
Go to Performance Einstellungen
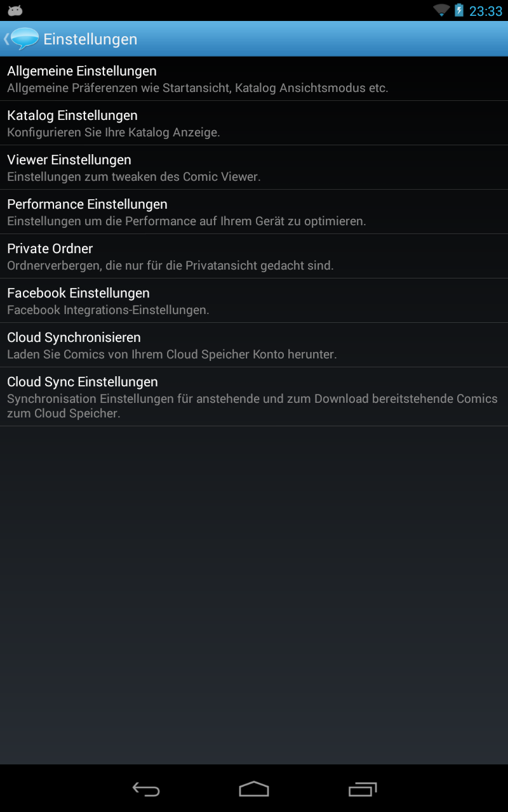tap(254, 212)
